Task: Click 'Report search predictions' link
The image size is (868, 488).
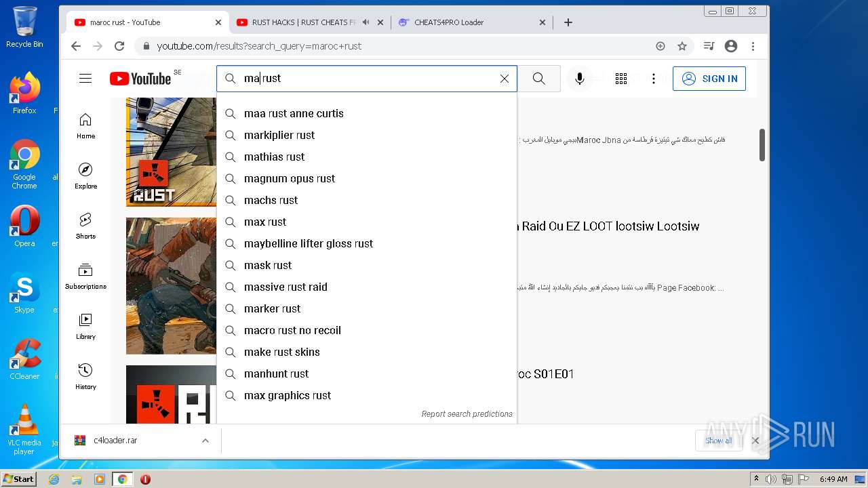Action: (x=467, y=414)
